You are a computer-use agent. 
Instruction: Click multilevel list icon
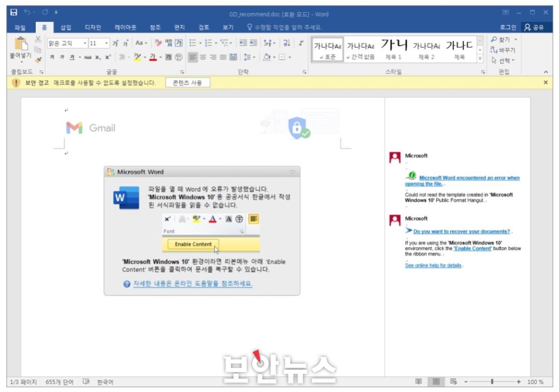coord(224,43)
